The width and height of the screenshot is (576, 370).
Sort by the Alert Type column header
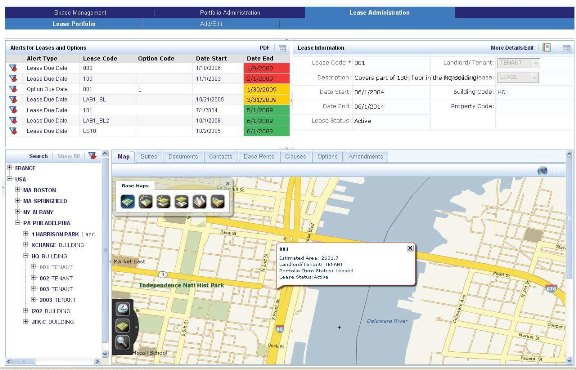click(42, 58)
